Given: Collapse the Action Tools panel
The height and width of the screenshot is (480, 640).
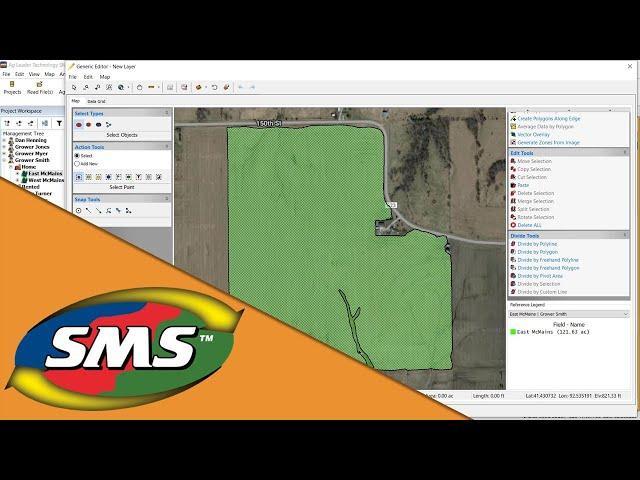Looking at the screenshot, I should tap(167, 147).
